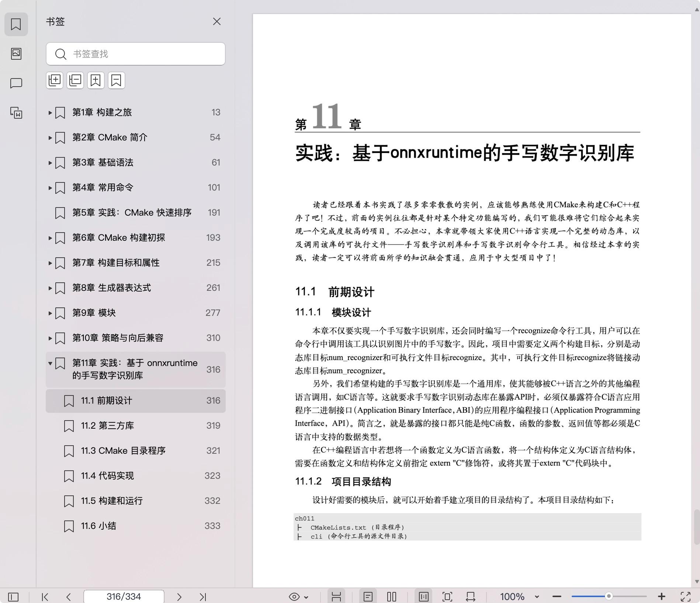
Task: Jump to bookmark 11.2 第三方库
Action: [x=136, y=426]
